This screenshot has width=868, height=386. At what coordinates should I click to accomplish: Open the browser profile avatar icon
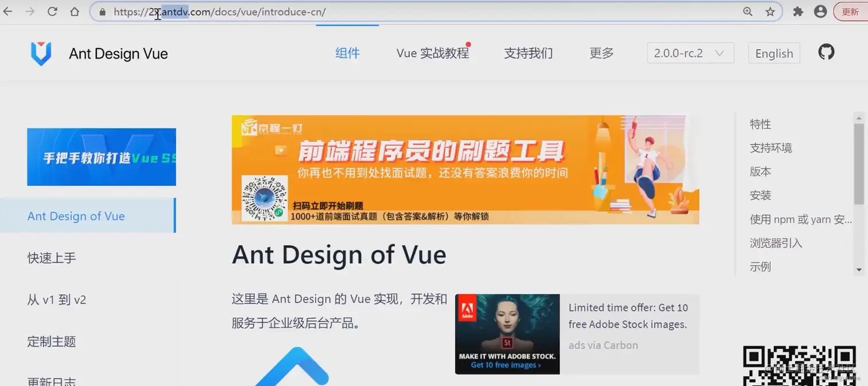click(820, 11)
